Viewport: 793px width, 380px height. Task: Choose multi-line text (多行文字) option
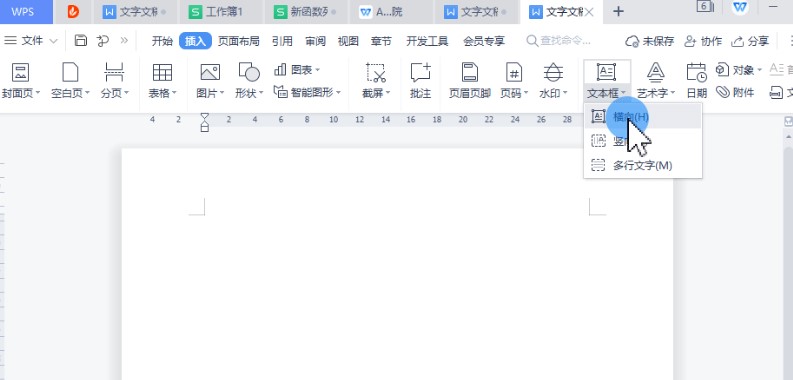point(642,165)
